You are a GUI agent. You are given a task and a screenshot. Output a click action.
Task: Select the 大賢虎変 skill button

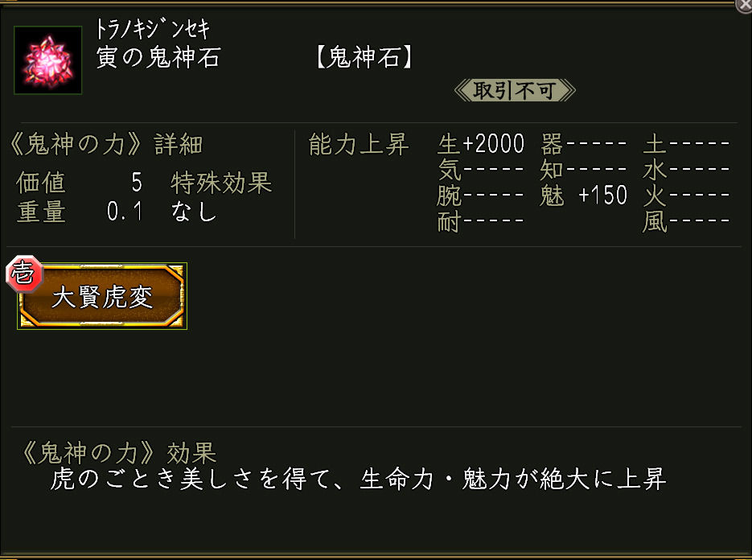click(x=102, y=297)
